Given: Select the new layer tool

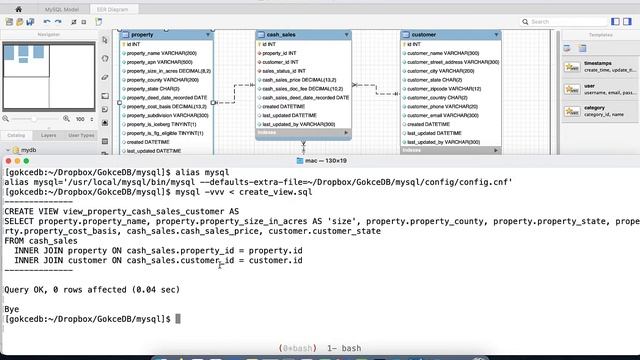Looking at the screenshot, I should [105, 96].
